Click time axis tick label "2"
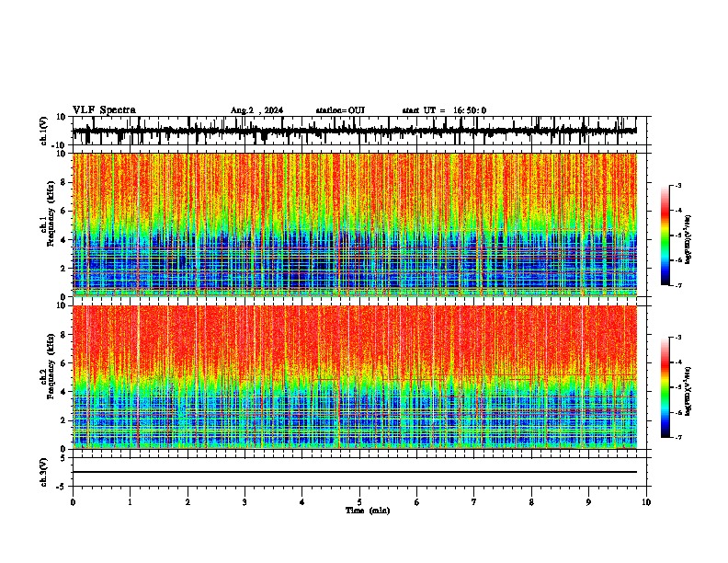 (x=188, y=502)
